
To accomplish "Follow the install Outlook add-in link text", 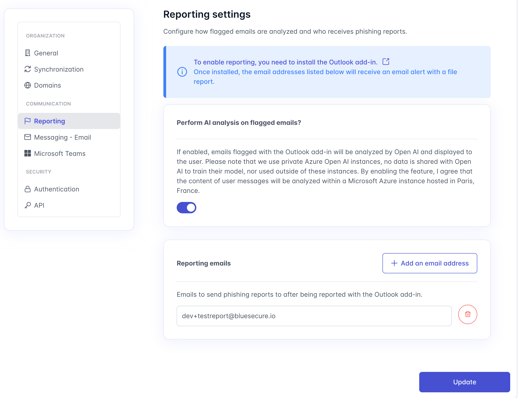I will (x=285, y=62).
